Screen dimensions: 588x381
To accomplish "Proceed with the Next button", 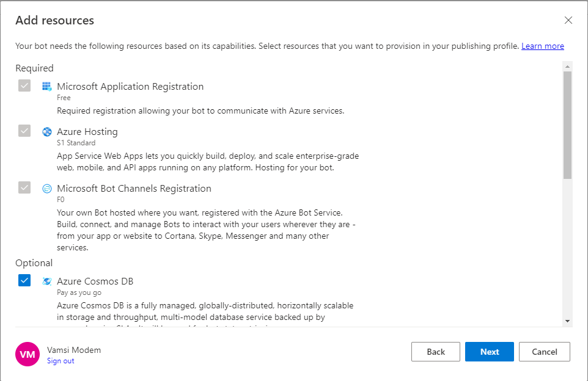I will click(x=490, y=352).
